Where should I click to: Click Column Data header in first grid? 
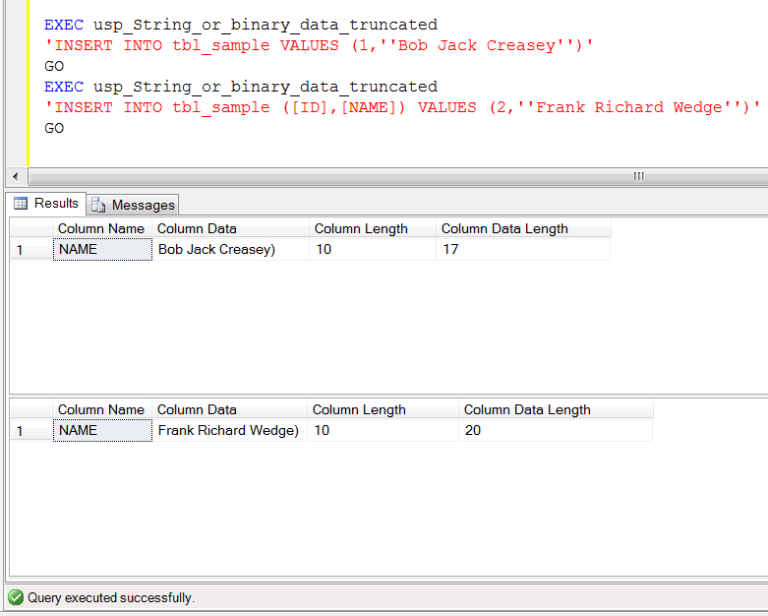pos(231,229)
